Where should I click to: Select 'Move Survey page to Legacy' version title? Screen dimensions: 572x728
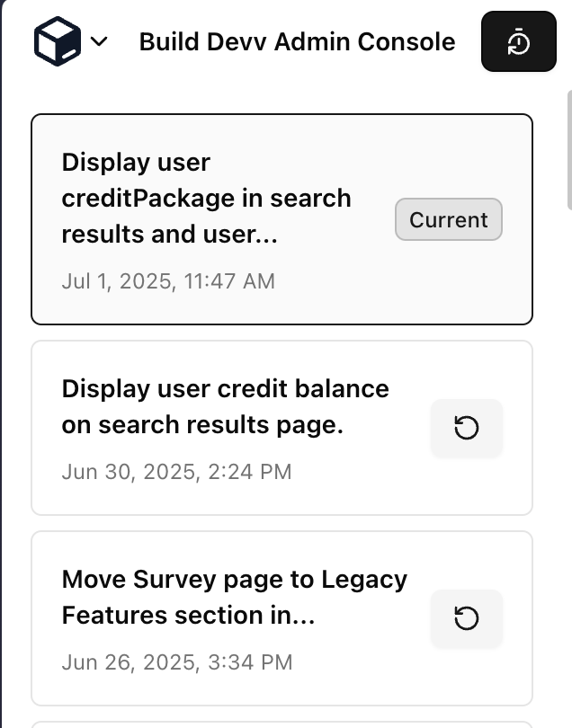pyautogui.click(x=234, y=579)
